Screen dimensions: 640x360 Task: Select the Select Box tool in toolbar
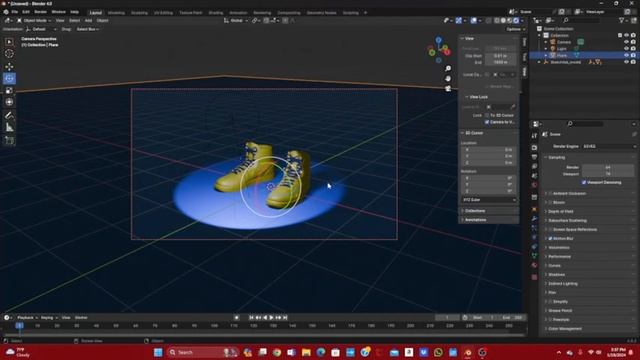(x=9, y=42)
